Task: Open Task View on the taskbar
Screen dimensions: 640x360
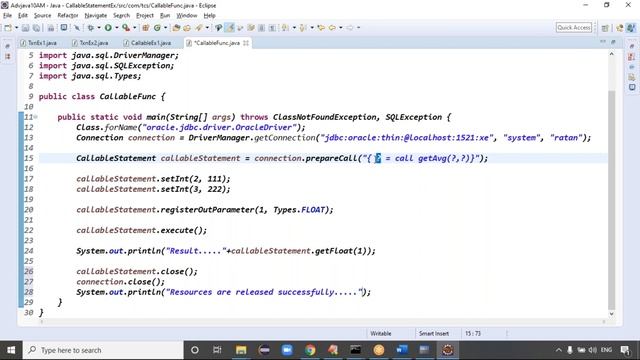Action: click(x=217, y=350)
